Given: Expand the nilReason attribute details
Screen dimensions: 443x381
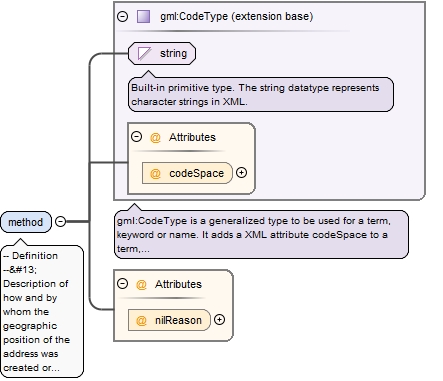Looking at the screenshot, I should pos(219,320).
